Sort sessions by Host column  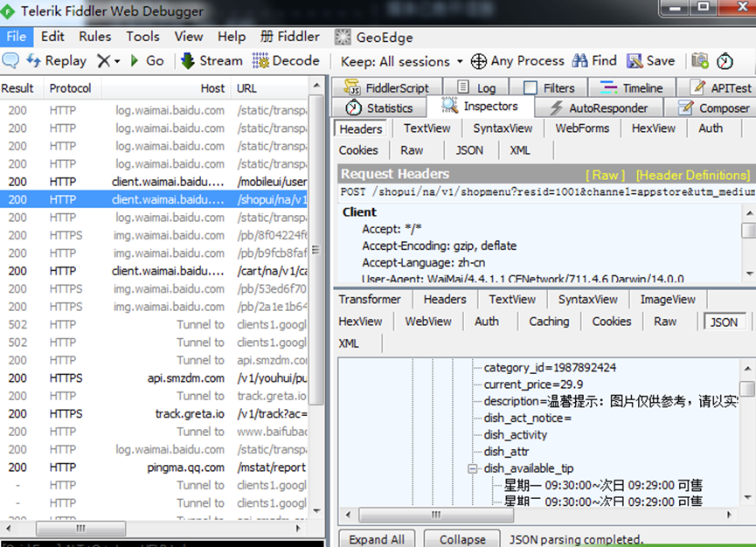pyautogui.click(x=166, y=88)
